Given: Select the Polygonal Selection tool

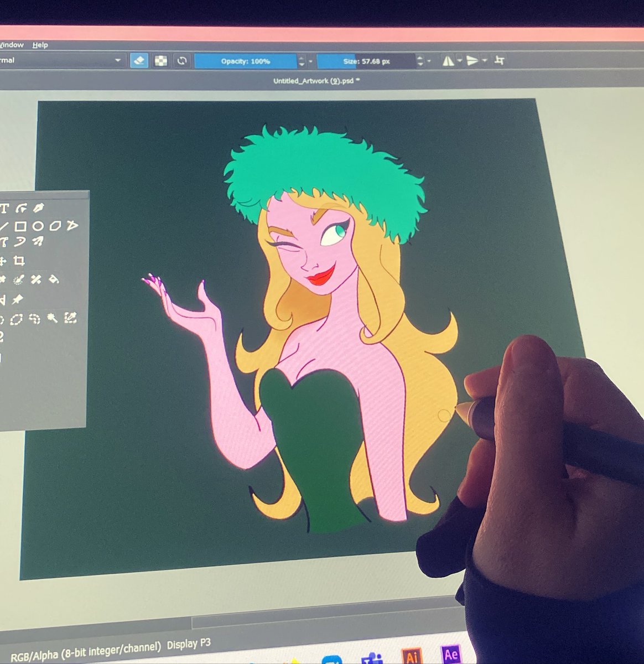Looking at the screenshot, I should [x=17, y=319].
